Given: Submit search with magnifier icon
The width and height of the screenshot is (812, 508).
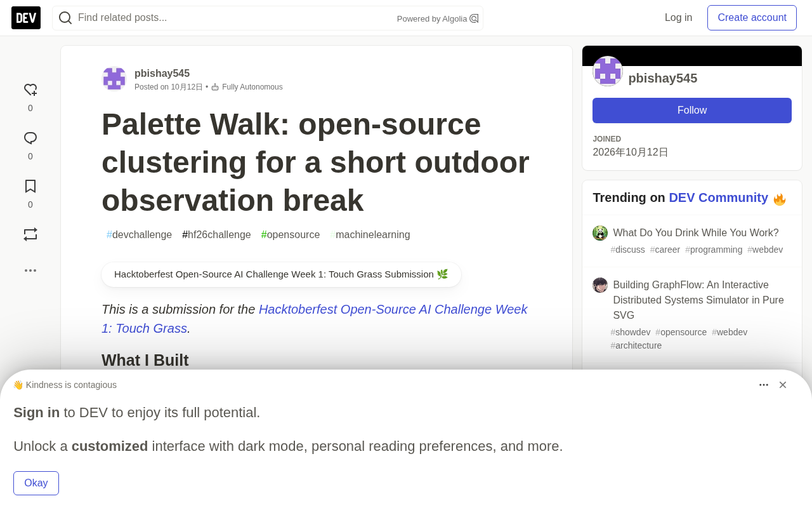Looking at the screenshot, I should (65, 18).
